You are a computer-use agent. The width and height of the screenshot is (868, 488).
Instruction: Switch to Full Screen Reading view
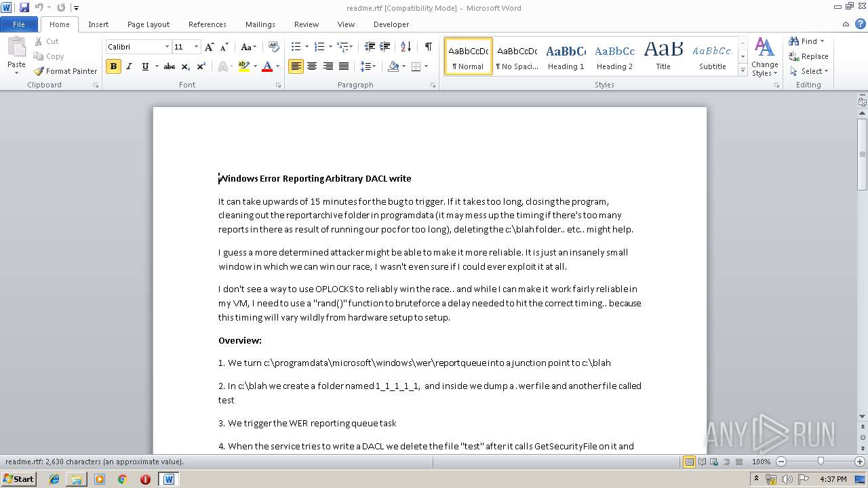tap(702, 462)
